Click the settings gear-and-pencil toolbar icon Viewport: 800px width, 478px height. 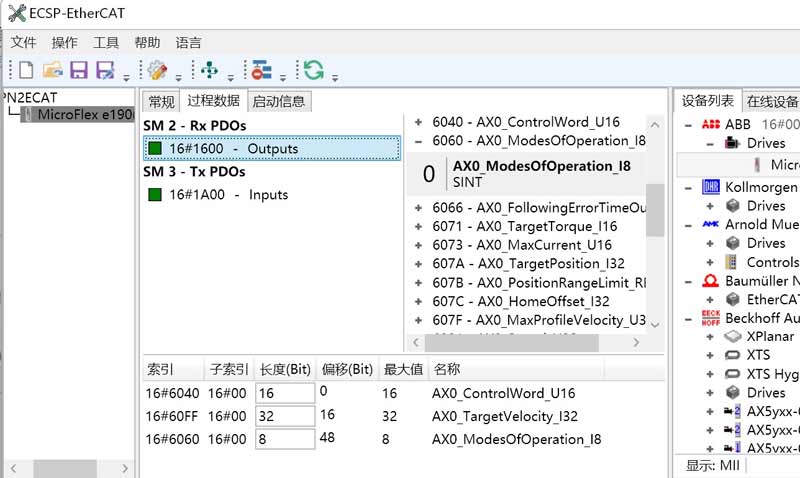157,71
